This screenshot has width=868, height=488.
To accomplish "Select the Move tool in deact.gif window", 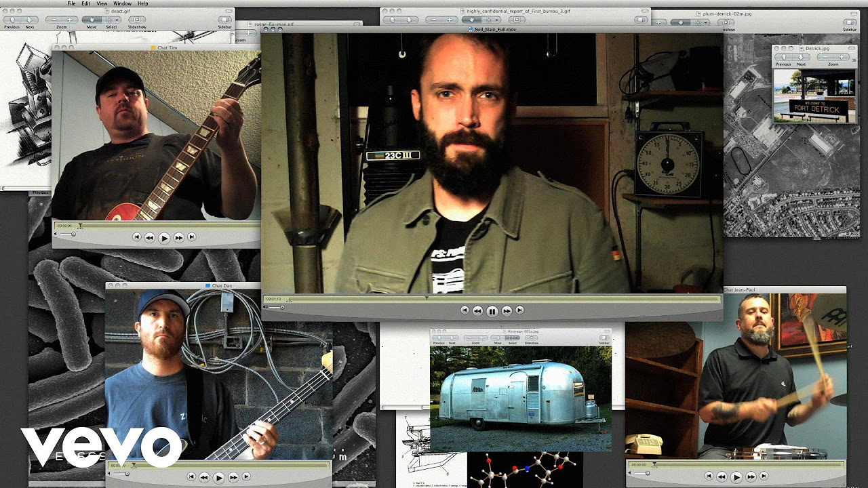I will tap(92, 20).
